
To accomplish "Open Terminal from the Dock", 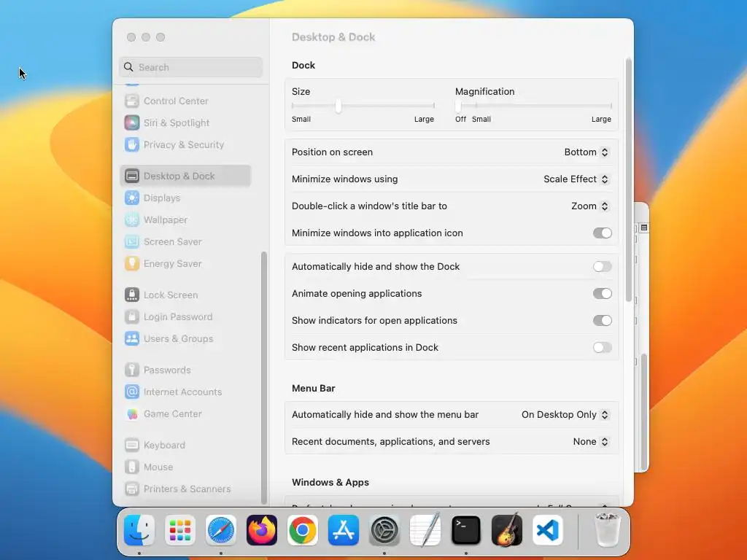I will click(x=466, y=530).
